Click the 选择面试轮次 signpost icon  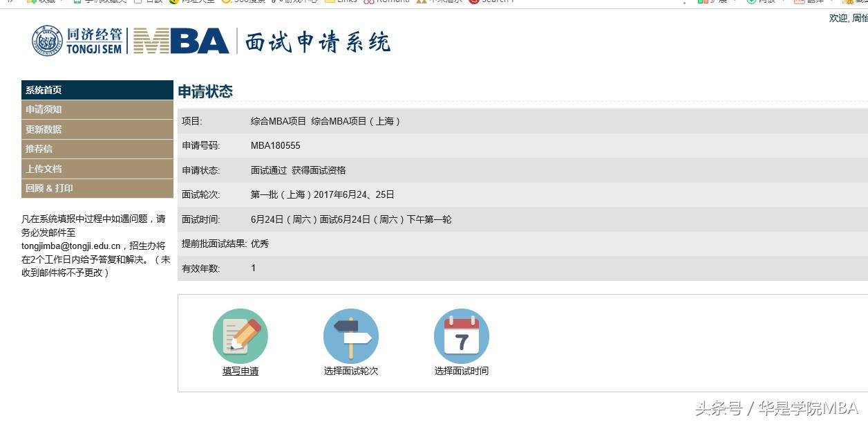351,336
